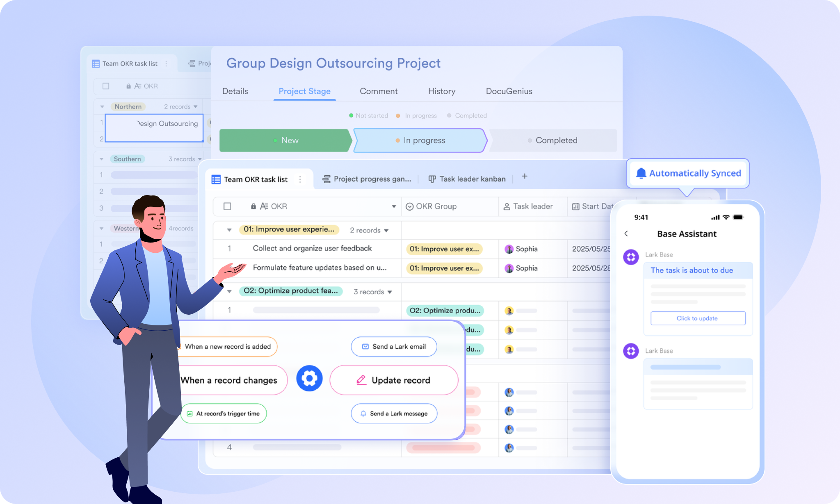Click the kanban icon beside Task leader kanban

[x=432, y=179]
